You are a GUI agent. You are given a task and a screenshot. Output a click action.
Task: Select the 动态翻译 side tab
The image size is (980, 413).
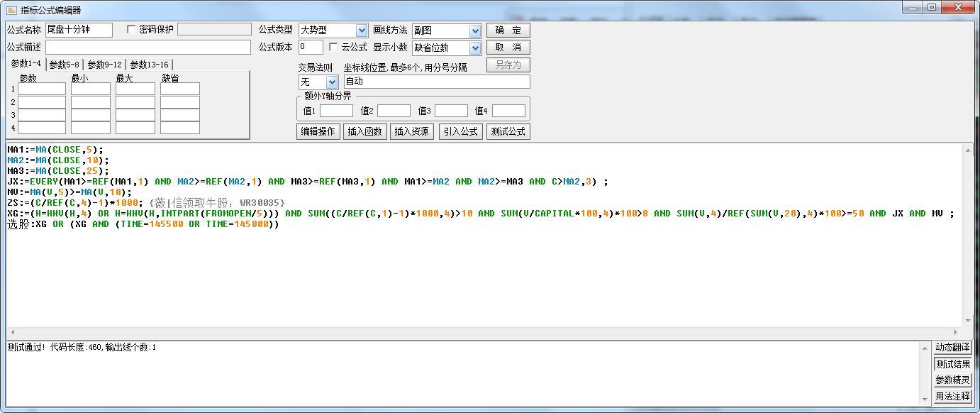click(952, 348)
